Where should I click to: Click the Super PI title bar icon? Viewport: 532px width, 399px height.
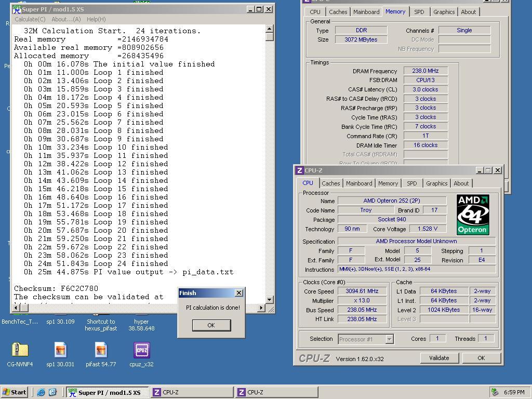click(16, 9)
